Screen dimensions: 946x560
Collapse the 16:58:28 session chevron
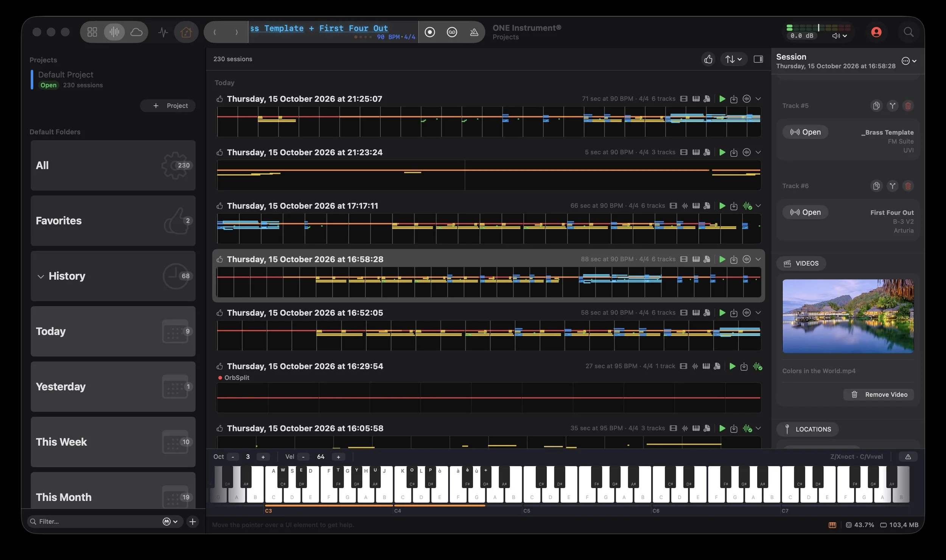pos(758,259)
